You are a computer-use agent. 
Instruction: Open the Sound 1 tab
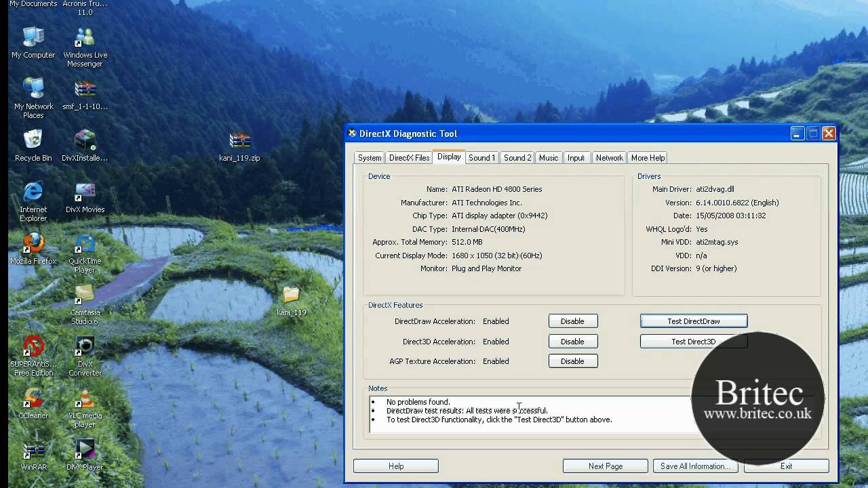482,158
